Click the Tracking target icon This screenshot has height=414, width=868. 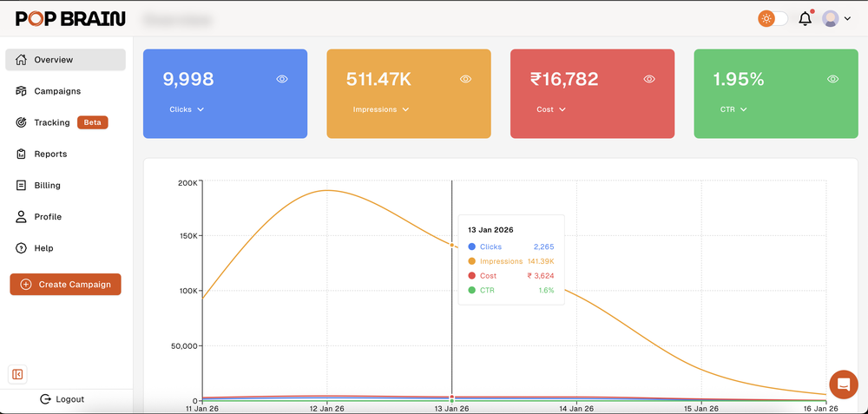(x=21, y=122)
